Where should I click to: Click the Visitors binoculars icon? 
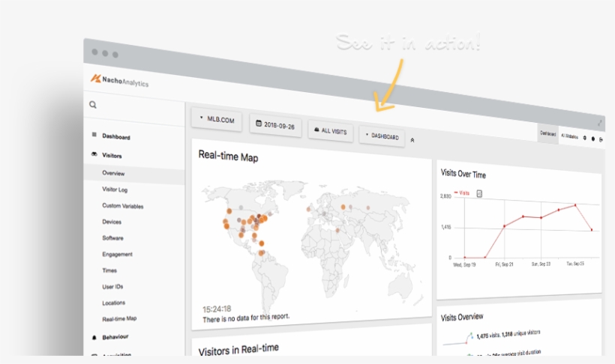(94, 154)
